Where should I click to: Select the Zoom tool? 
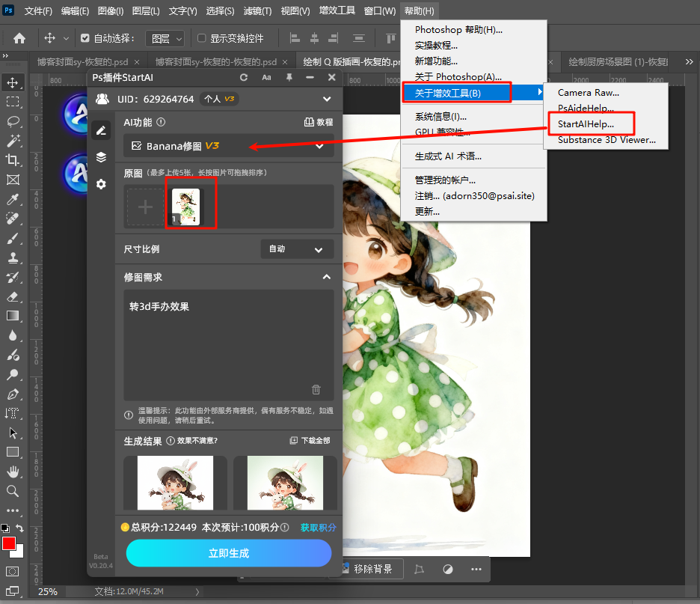click(x=13, y=492)
